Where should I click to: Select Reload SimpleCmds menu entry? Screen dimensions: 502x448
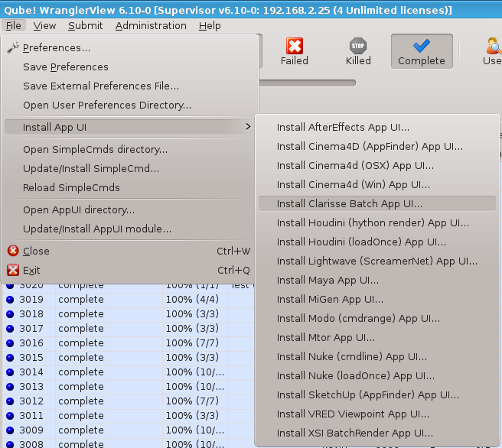[x=71, y=187]
